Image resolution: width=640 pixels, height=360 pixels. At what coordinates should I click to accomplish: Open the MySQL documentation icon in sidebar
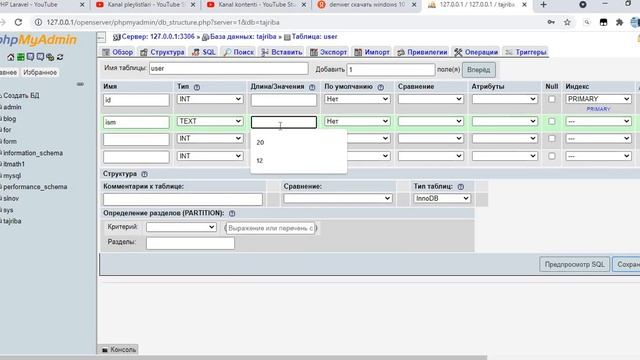tap(40, 57)
